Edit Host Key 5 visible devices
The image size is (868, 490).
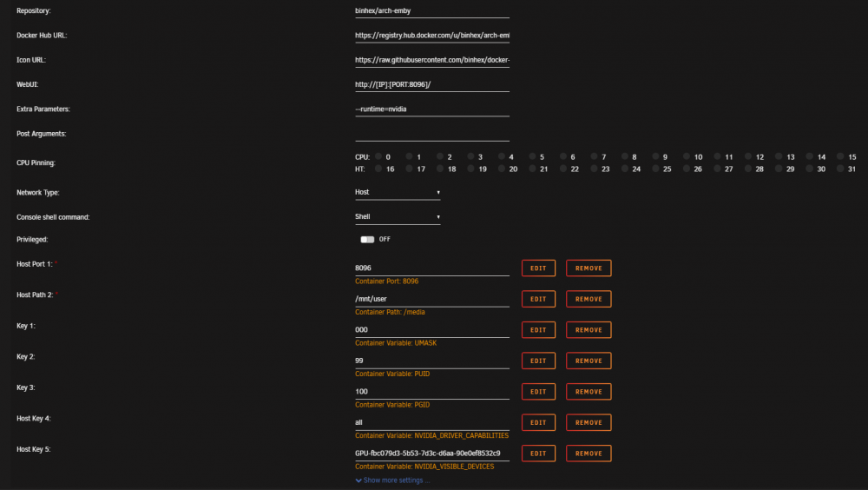pos(538,454)
